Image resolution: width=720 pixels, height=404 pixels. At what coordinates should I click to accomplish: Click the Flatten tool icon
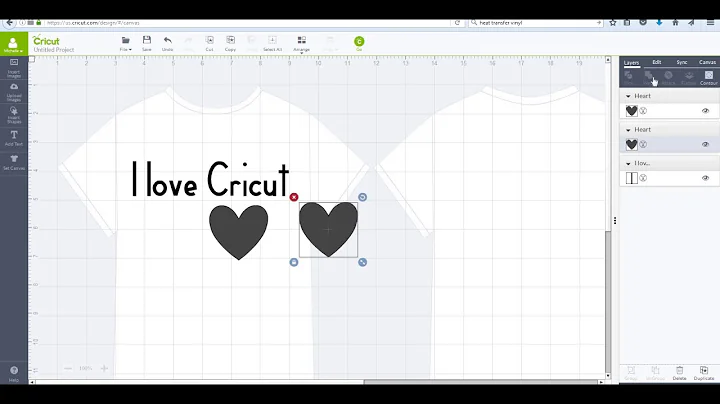[689, 78]
